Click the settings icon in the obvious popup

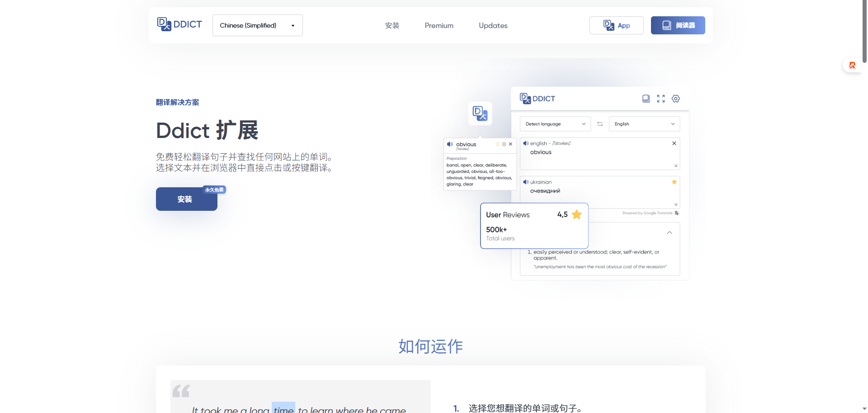point(504,144)
